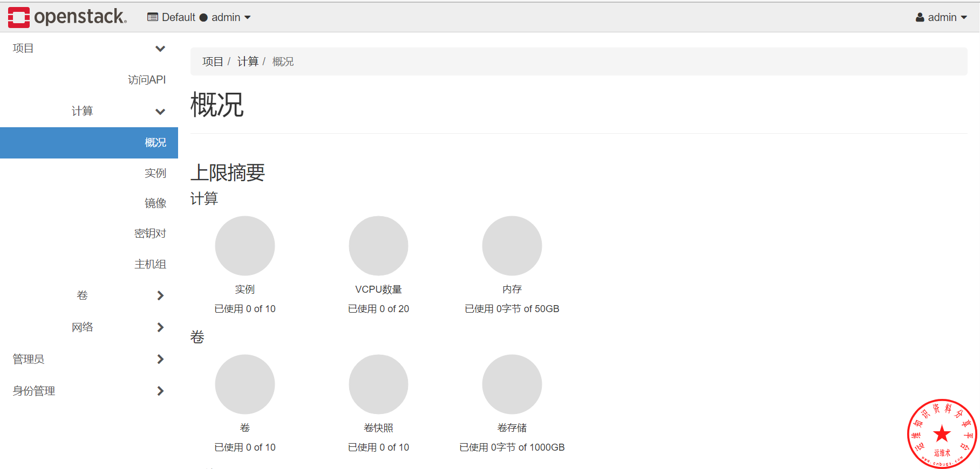Image resolution: width=980 pixels, height=469 pixels.
Task: Expand the 管理员 sidebar section
Action: click(x=89, y=359)
